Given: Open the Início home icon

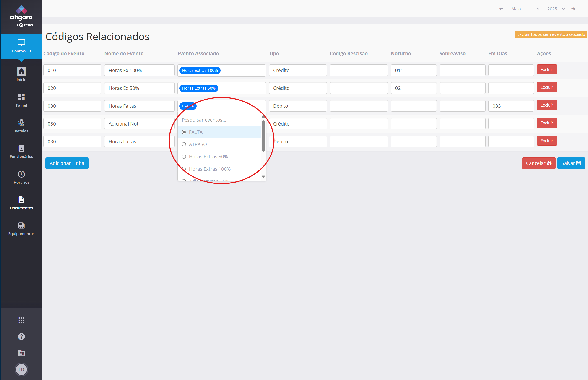Looking at the screenshot, I should [x=21, y=72].
